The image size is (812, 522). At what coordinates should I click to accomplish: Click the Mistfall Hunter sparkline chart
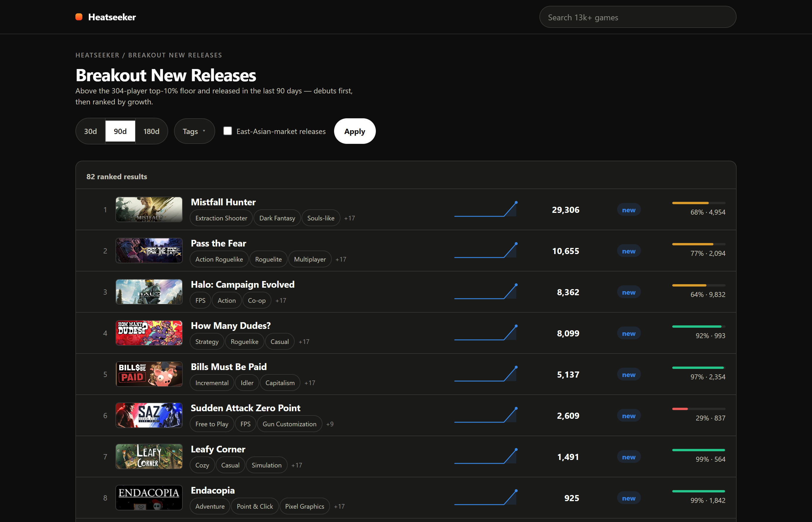point(486,209)
